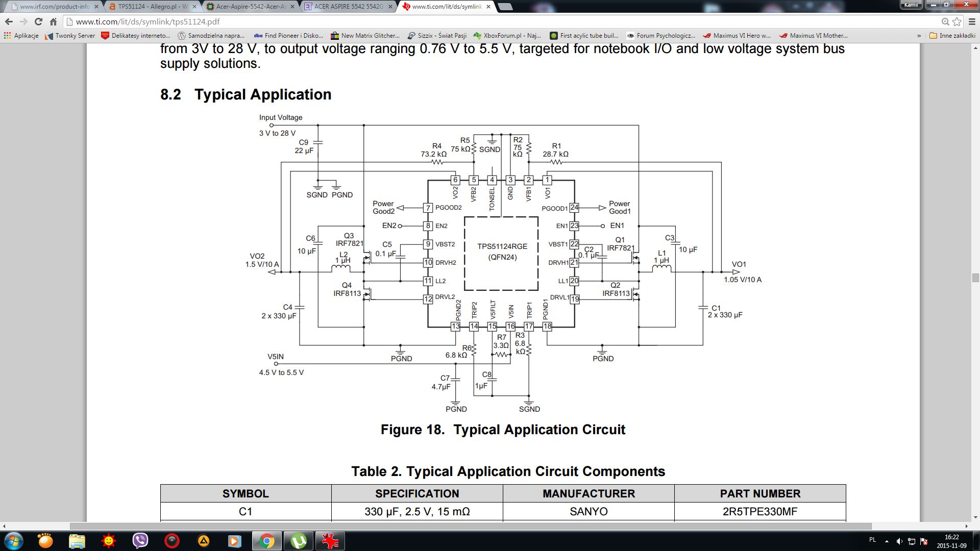Screen dimensions: 980x551
Task: Click the vertical scrollbar thumb
Action: click(975, 278)
